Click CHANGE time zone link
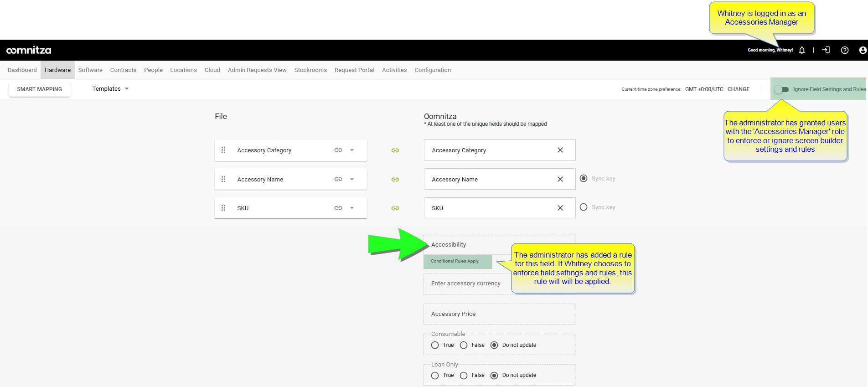 click(739, 89)
